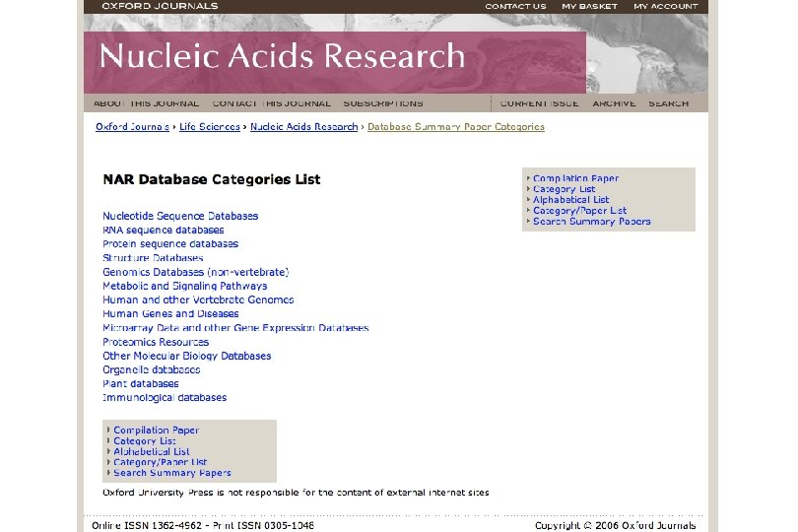Open My Account in the top bar
The width and height of the screenshot is (798, 532).
point(666,6)
